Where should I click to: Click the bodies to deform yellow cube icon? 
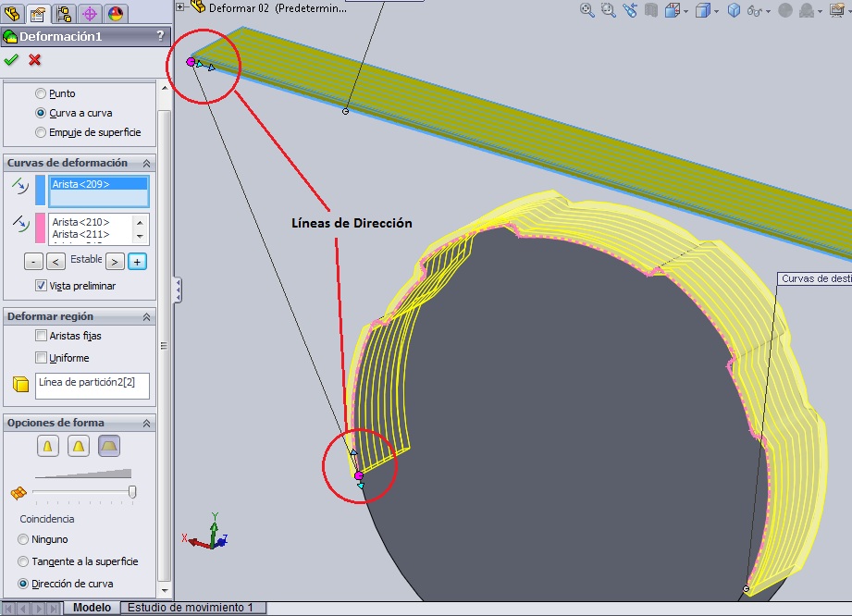(20, 384)
